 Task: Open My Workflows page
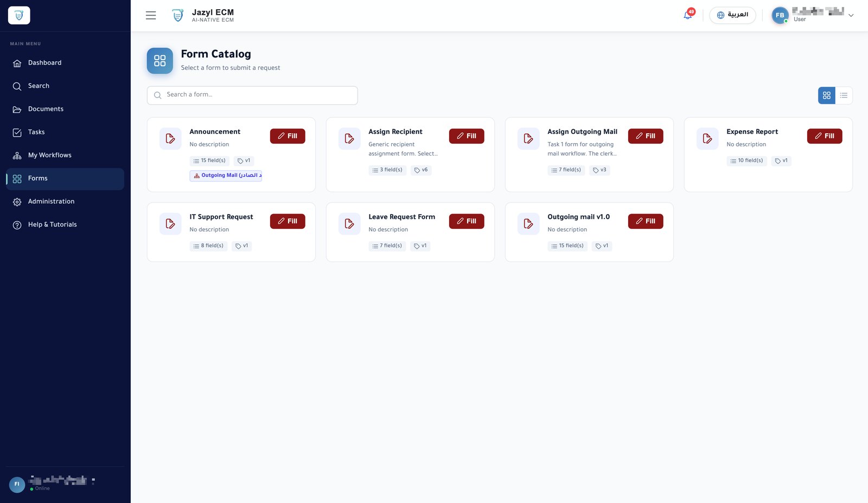pyautogui.click(x=65, y=156)
